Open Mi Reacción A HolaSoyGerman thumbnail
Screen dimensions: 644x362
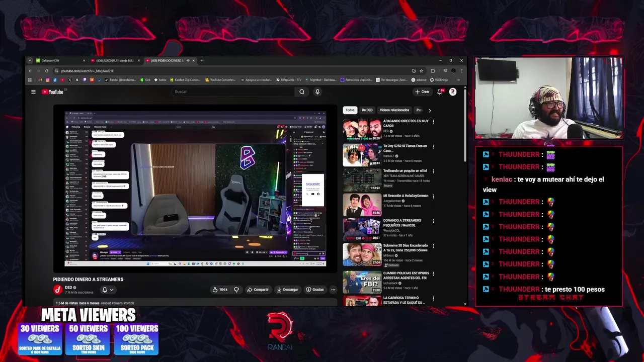click(362, 205)
